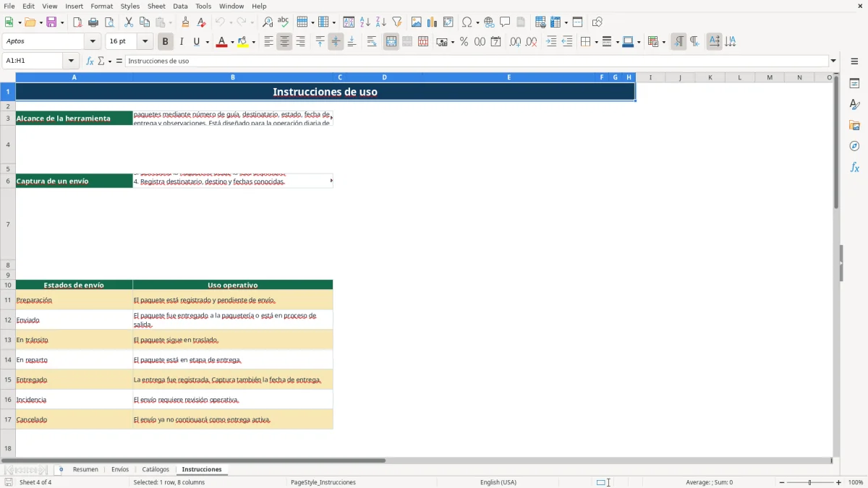Screen dimensions: 868x488
Task: Switch to the Resumen sheet tab
Action: pyautogui.click(x=85, y=469)
